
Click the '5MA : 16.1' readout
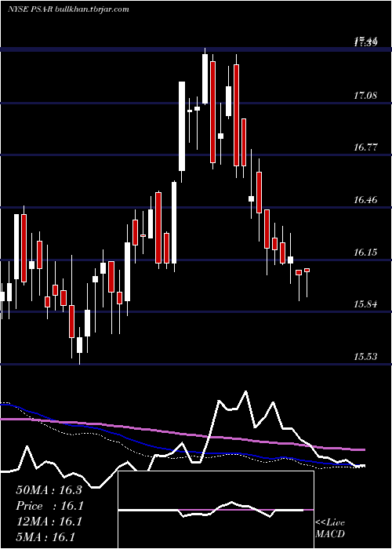pyautogui.click(x=45, y=537)
